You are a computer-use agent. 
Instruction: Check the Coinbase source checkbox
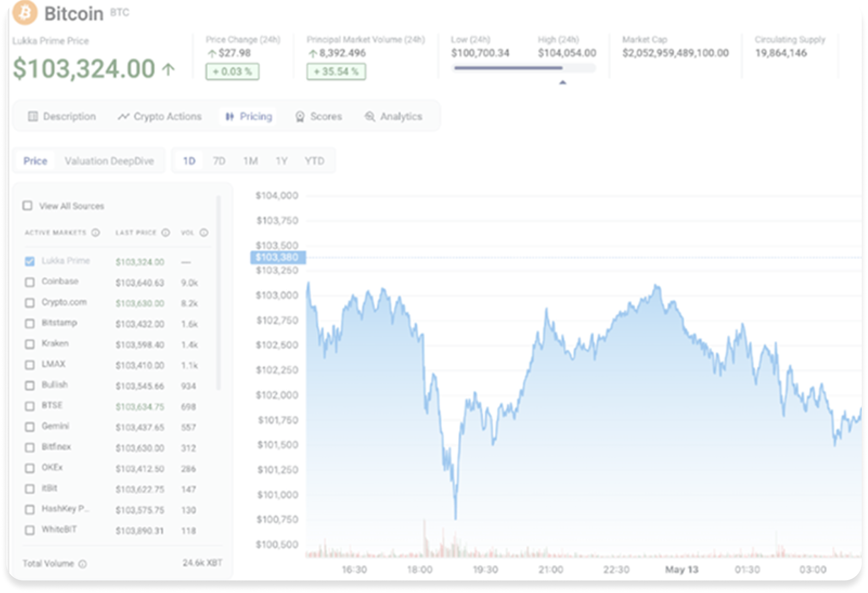point(30,282)
